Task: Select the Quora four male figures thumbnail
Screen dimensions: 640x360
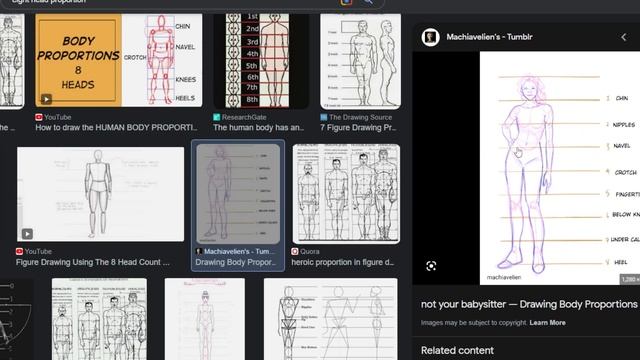Action: tap(346, 194)
